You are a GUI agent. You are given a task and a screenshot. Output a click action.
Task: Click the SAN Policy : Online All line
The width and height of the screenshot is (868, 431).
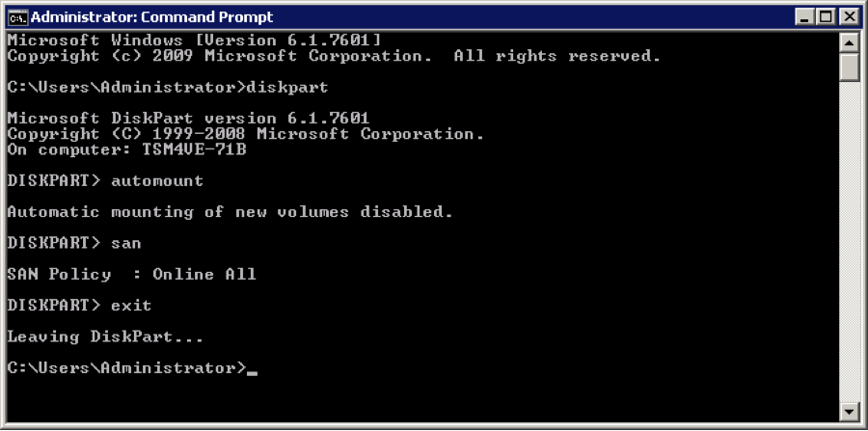click(132, 275)
